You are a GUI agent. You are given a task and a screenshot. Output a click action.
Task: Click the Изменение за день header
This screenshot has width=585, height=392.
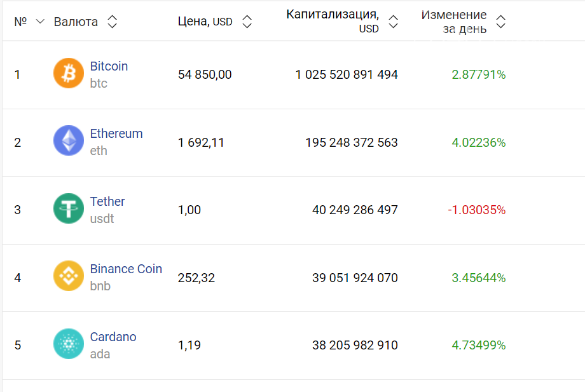454,22
